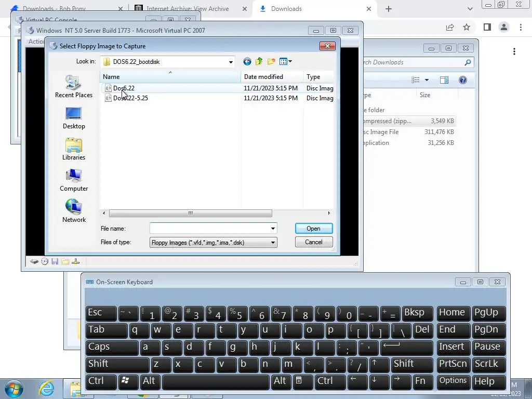The height and width of the screenshot is (399, 532).
Task: Close the Select Floppy Image dialog
Action: click(x=327, y=46)
